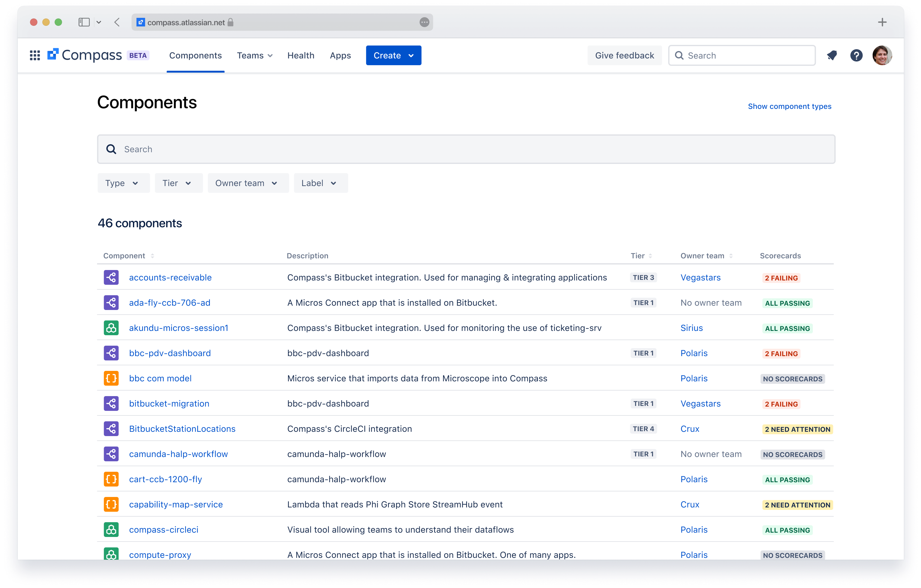Expand the Label filter options

click(321, 183)
